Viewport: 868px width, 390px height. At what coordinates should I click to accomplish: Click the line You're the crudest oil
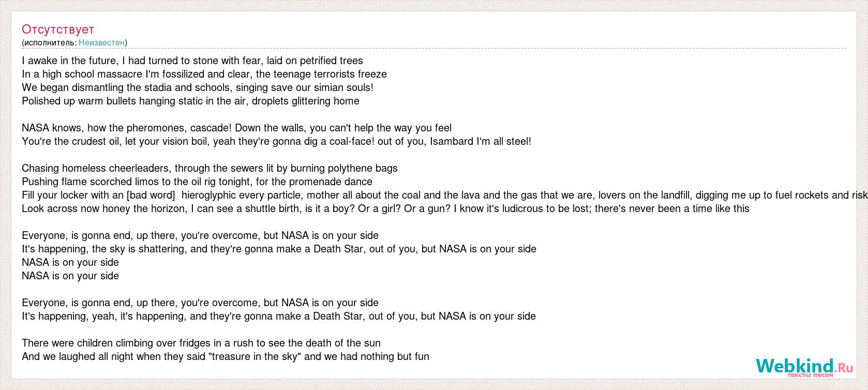tap(276, 141)
